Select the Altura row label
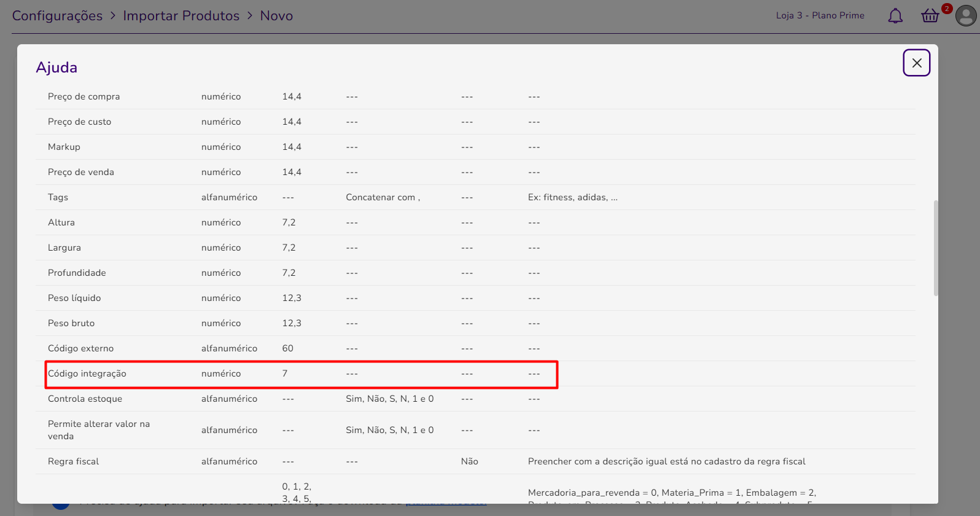The image size is (980, 516). [61, 222]
